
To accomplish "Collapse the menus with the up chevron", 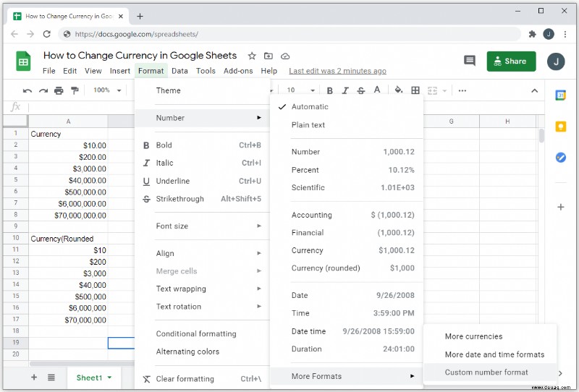I will coord(534,90).
